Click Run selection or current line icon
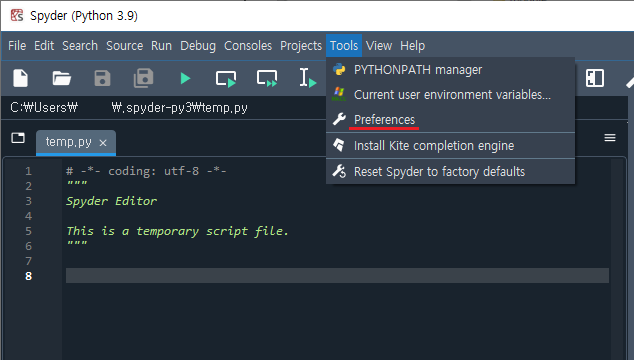The height and width of the screenshot is (360, 634). click(x=308, y=78)
